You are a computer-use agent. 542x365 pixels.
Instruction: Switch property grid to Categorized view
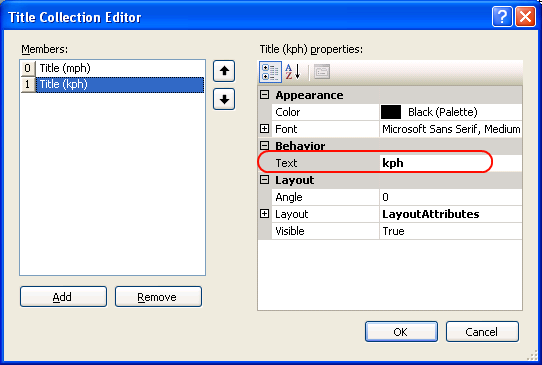[270, 72]
